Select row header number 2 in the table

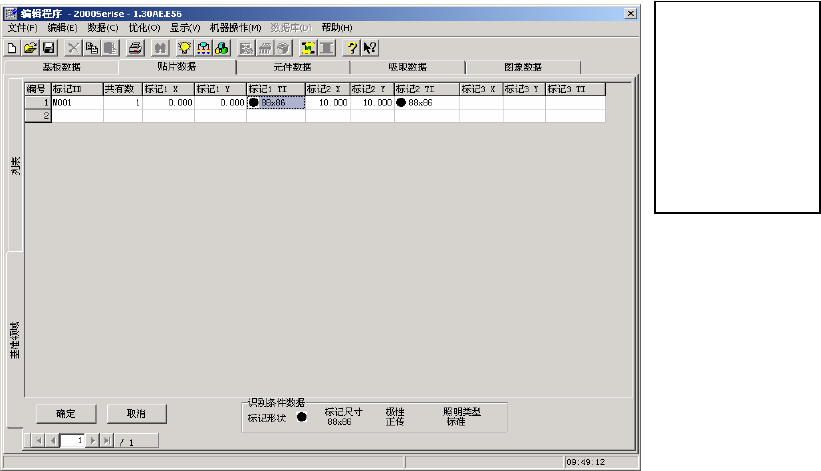coord(37,116)
